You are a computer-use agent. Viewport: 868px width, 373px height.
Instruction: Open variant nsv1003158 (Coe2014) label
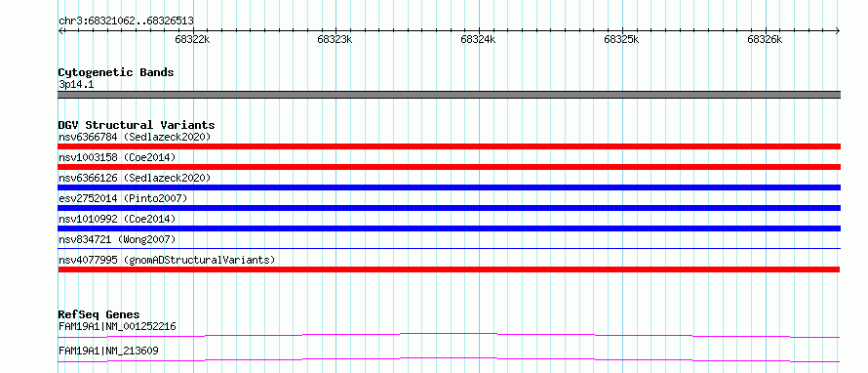(x=117, y=157)
